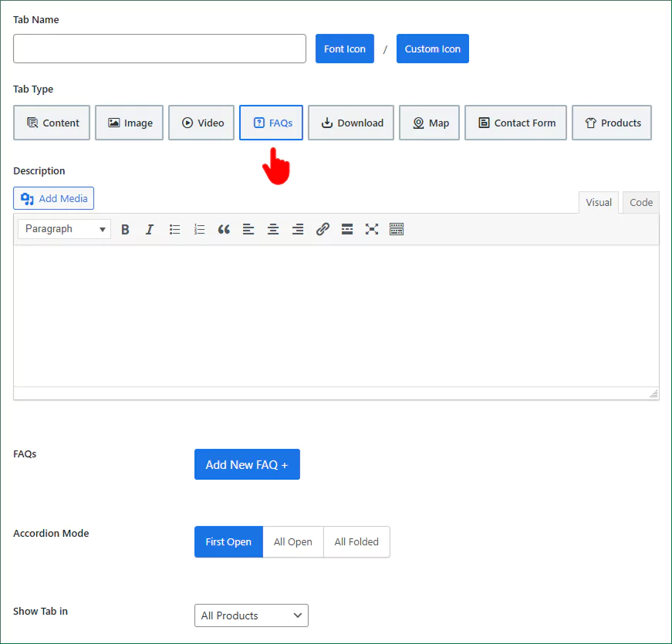Select the Contact Form tab type
Image resolution: width=672 pixels, height=644 pixels.
(516, 123)
